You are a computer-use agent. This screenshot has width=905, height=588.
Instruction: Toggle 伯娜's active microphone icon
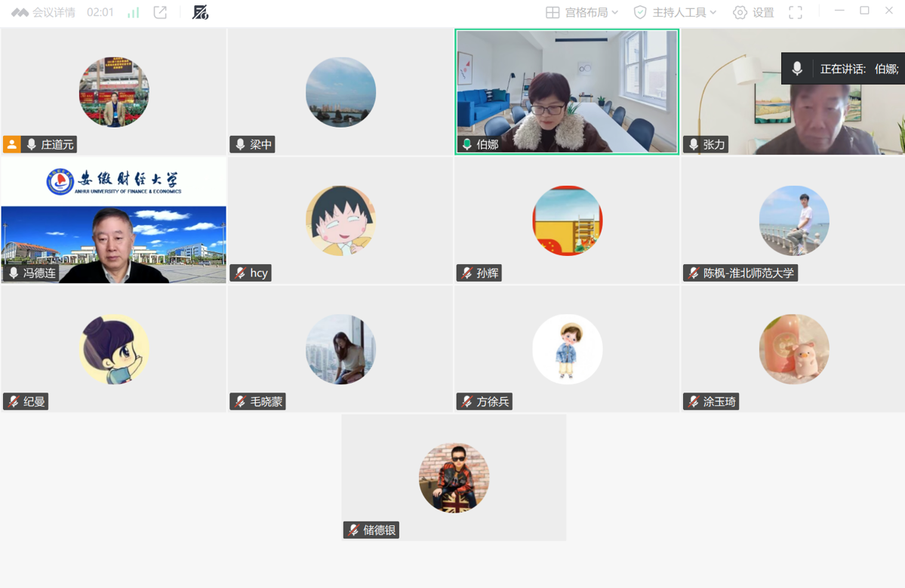pyautogui.click(x=466, y=144)
